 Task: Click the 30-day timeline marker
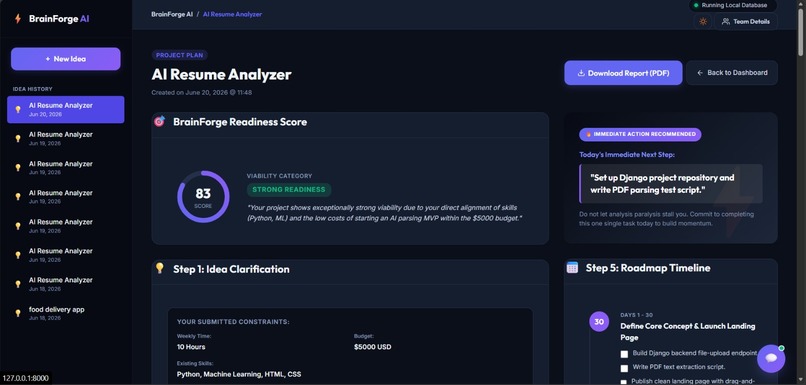[599, 322]
